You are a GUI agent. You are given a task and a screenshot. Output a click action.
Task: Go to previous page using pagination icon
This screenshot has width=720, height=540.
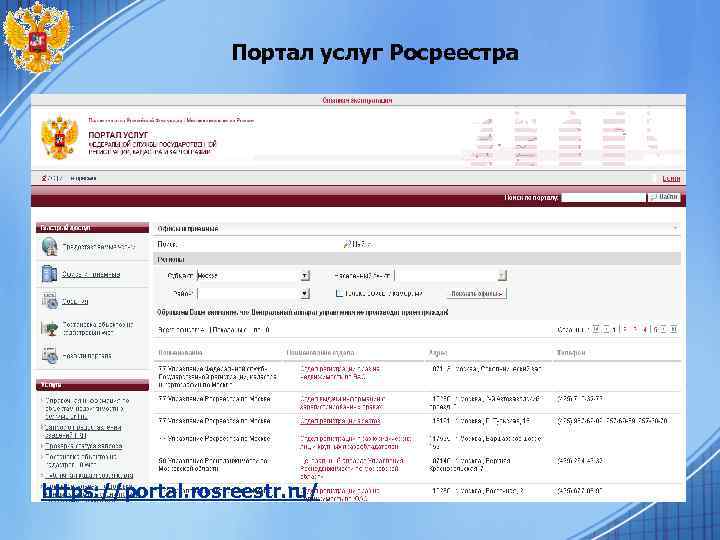tap(606, 329)
